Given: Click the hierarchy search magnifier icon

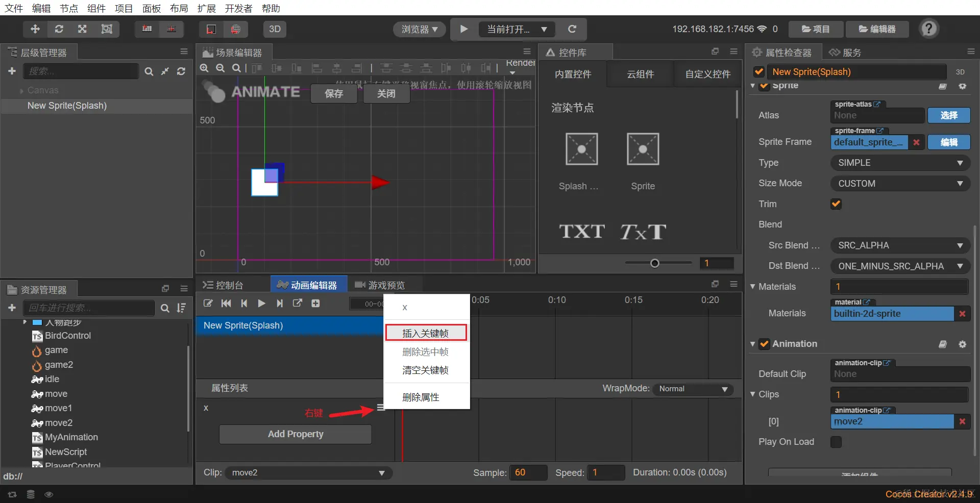Looking at the screenshot, I should 149,71.
